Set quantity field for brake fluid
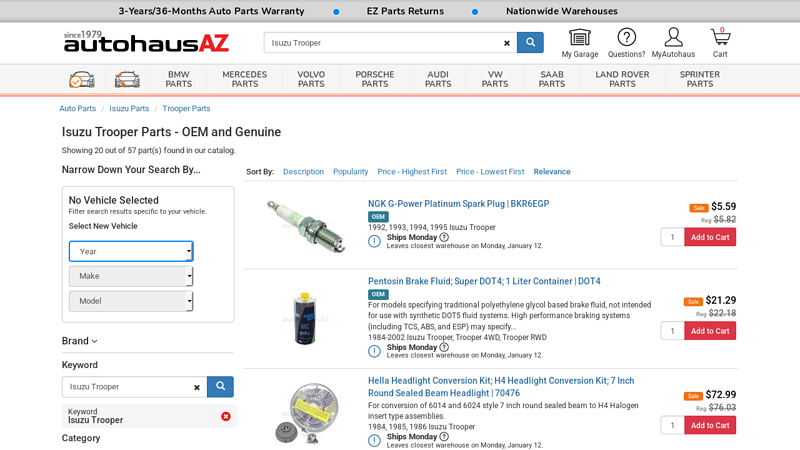Screen dimensions: 800x450 672,331
